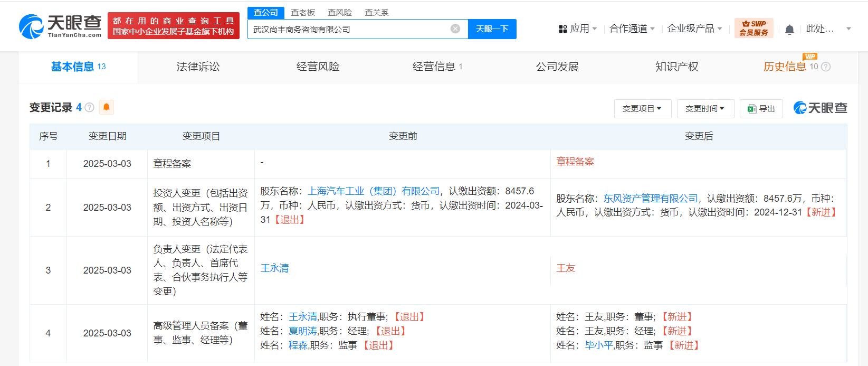Open the 经营风险 tab
This screenshot has height=366, width=868.
coord(318,67)
